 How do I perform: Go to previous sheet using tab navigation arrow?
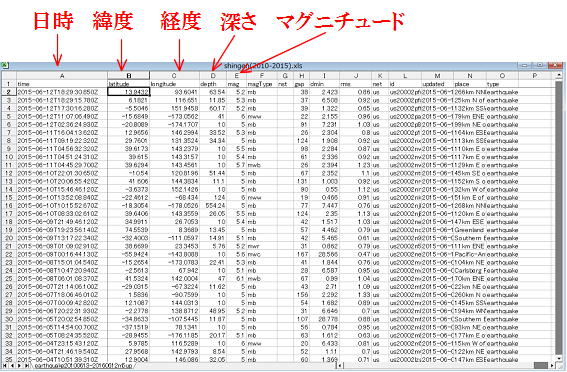12,366
